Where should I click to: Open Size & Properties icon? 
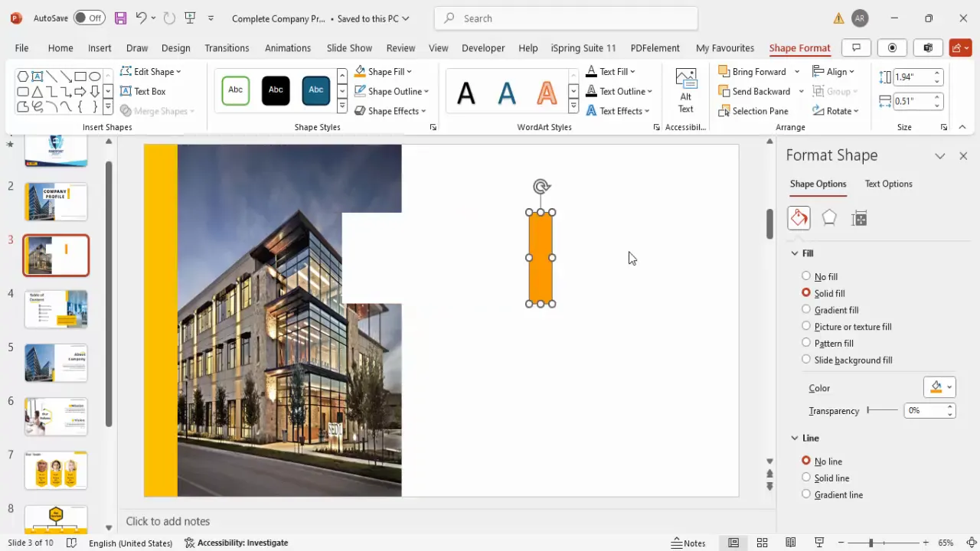pyautogui.click(x=859, y=219)
